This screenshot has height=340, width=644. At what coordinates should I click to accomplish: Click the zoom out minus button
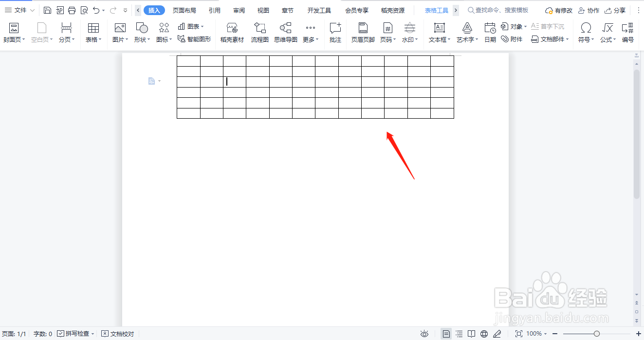tap(555, 334)
